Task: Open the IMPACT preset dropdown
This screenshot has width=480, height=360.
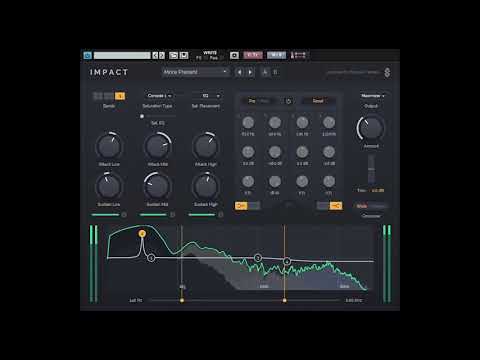Action: click(x=195, y=72)
